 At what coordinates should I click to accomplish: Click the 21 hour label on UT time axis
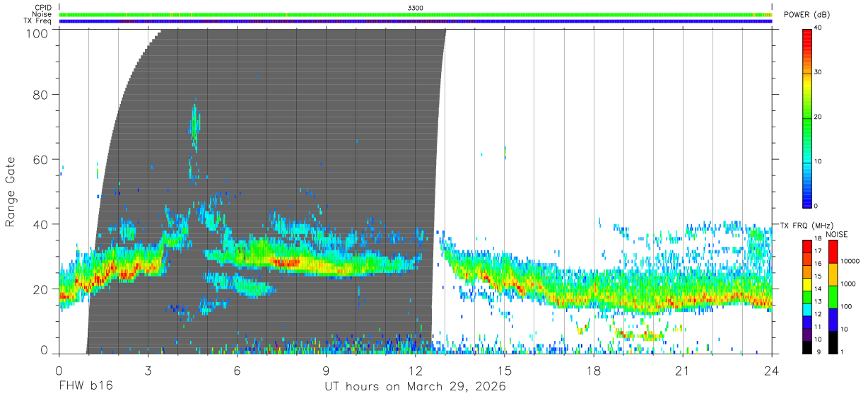(683, 371)
